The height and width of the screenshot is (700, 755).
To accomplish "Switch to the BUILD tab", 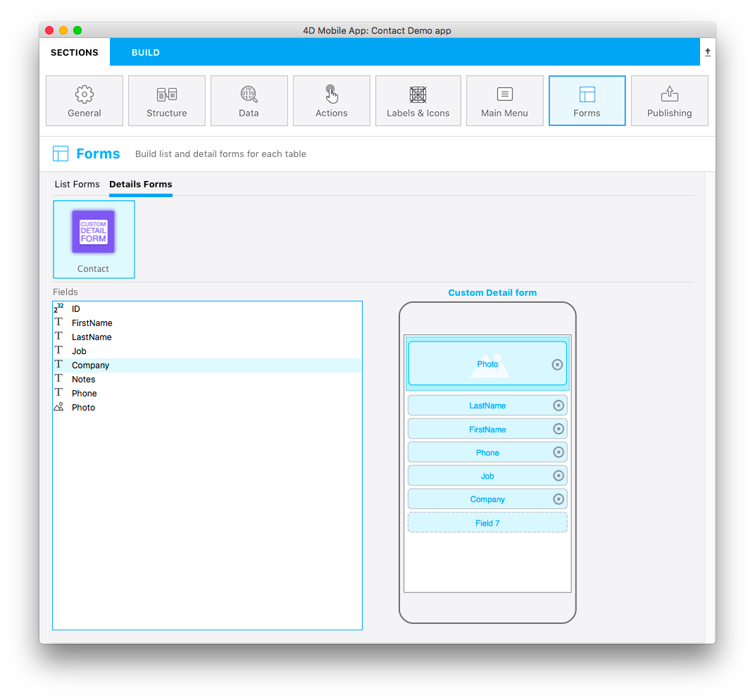I will (146, 53).
